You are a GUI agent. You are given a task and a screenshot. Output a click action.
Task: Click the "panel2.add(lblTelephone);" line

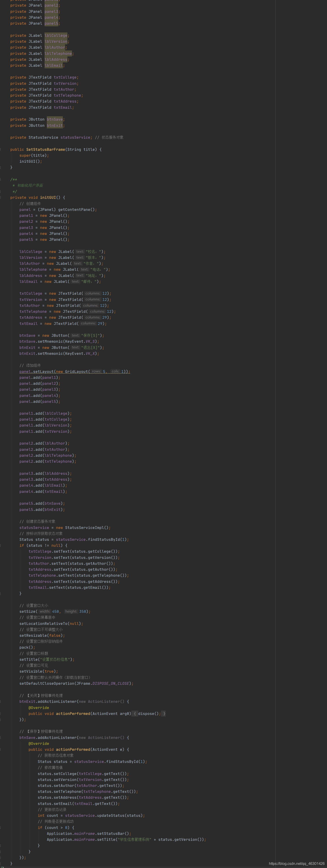pos(48,456)
